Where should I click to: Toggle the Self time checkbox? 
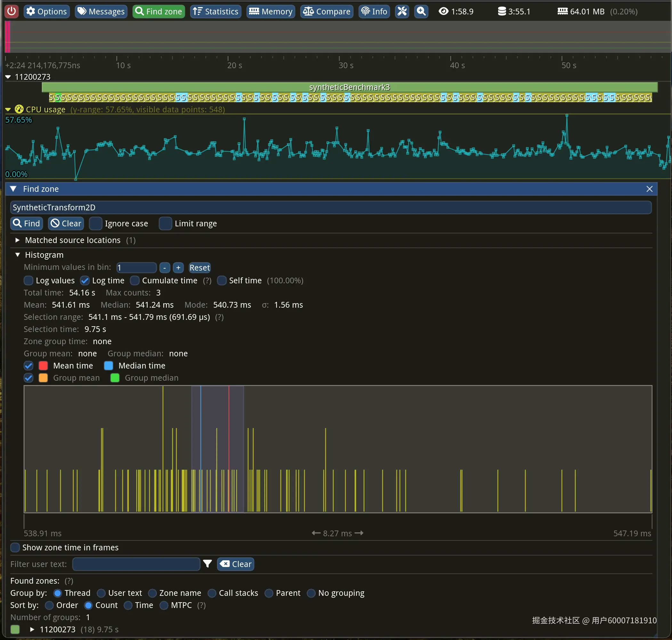(x=222, y=280)
